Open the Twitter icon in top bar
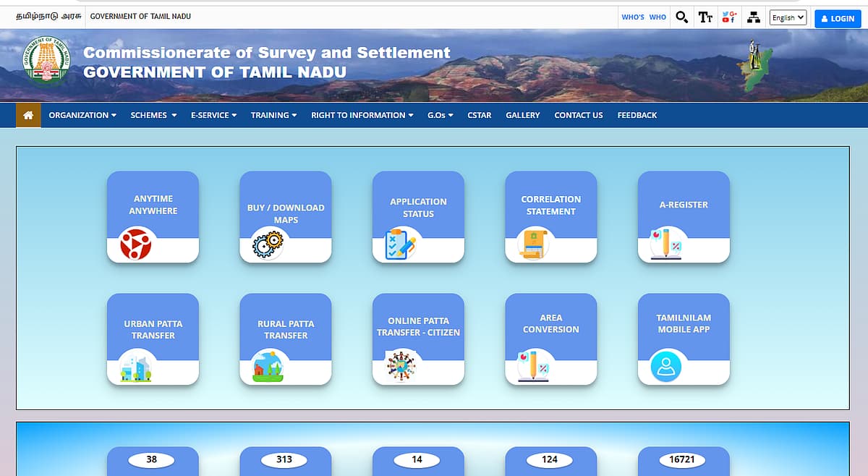Image resolution: width=868 pixels, height=476 pixels. point(723,13)
